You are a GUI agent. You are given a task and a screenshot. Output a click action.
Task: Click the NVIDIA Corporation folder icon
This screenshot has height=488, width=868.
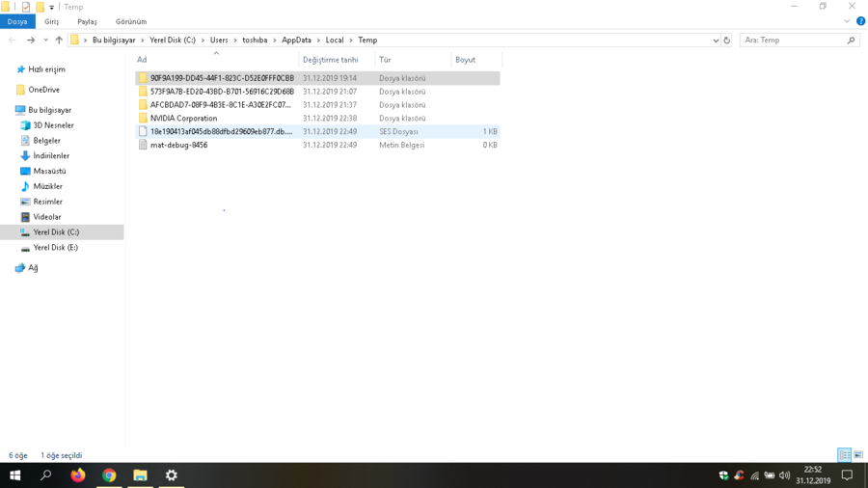143,118
